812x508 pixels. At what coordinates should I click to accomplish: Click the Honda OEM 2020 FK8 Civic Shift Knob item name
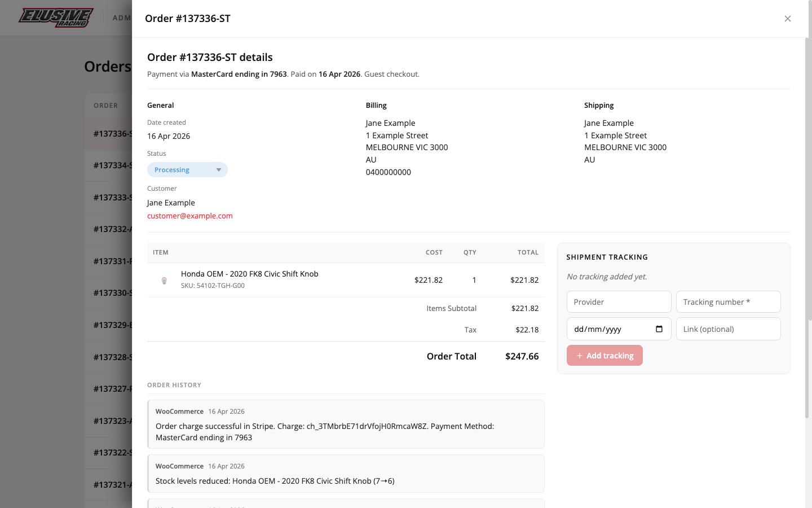250,274
